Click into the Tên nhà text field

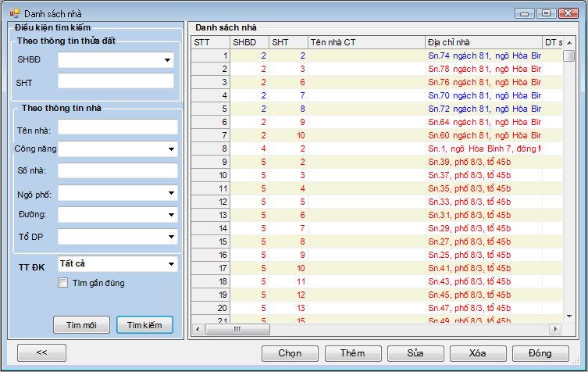point(117,127)
